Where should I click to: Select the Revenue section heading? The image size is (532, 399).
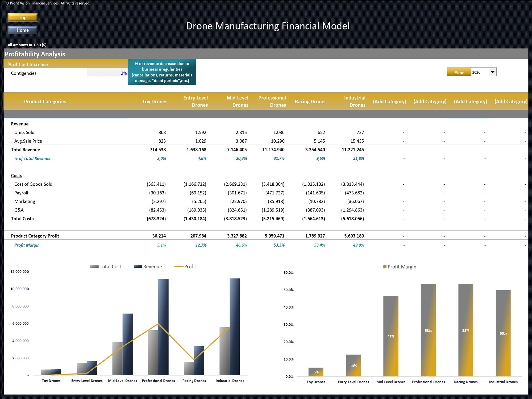[20, 124]
